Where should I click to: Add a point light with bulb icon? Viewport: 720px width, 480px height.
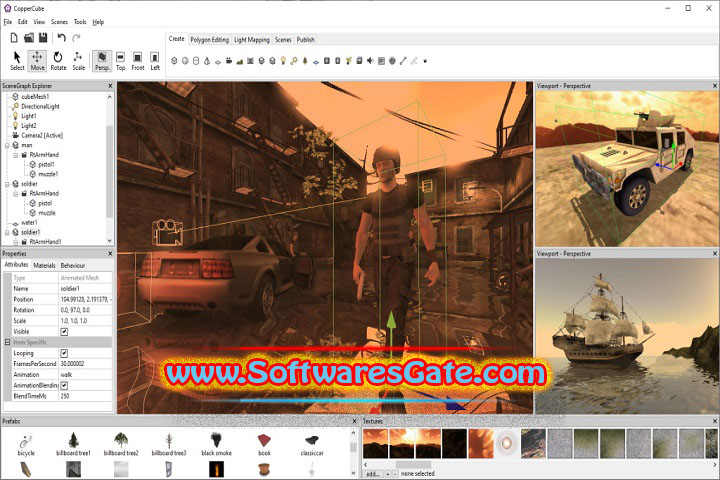pos(283,61)
